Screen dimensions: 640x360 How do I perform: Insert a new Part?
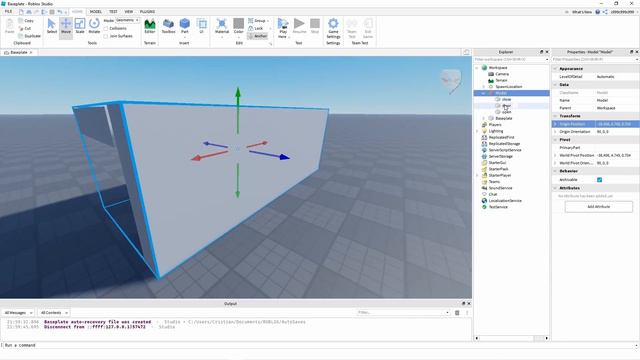[x=184, y=26]
